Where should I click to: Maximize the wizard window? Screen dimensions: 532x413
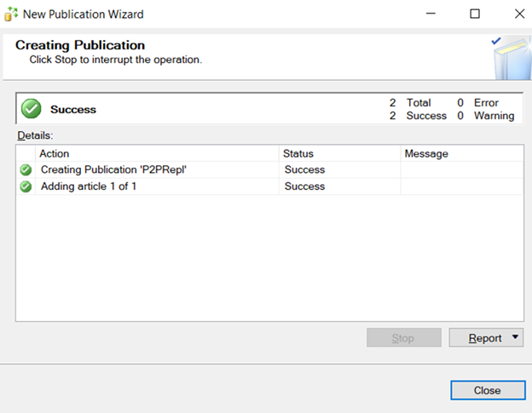(475, 14)
